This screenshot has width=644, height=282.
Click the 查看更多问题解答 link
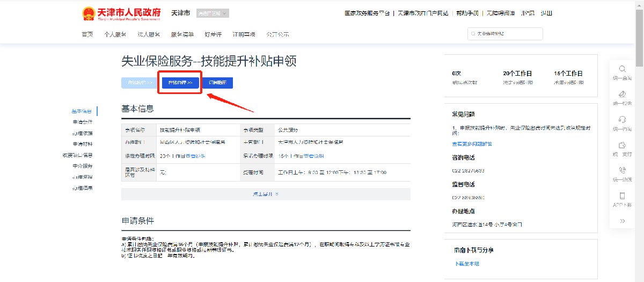[x=472, y=144]
